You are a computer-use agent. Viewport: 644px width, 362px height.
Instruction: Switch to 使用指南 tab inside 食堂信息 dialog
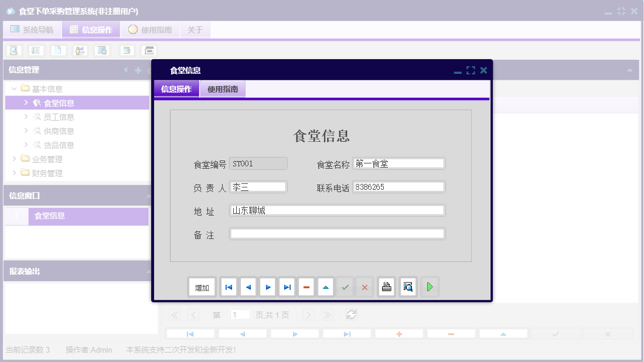coord(223,90)
